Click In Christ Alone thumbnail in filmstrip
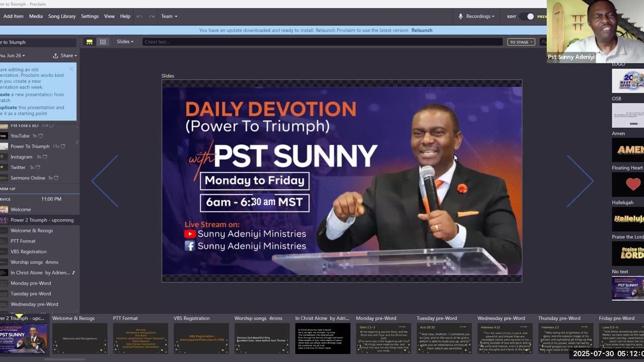The height and width of the screenshot is (362, 644). coord(323,338)
